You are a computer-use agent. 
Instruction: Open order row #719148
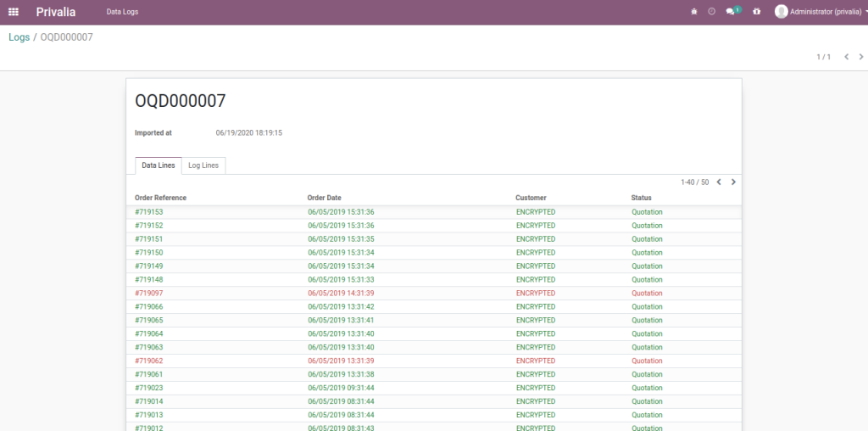434,280
